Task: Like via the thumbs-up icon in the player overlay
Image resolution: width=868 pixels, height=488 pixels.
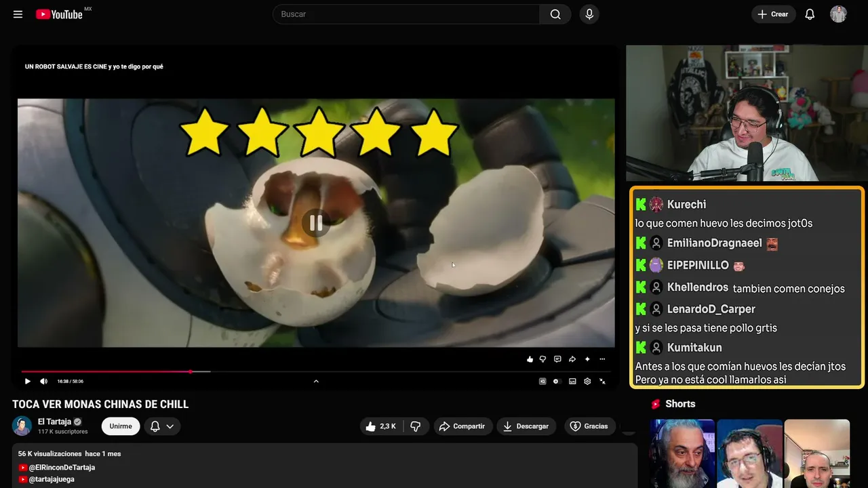Action: [x=530, y=359]
